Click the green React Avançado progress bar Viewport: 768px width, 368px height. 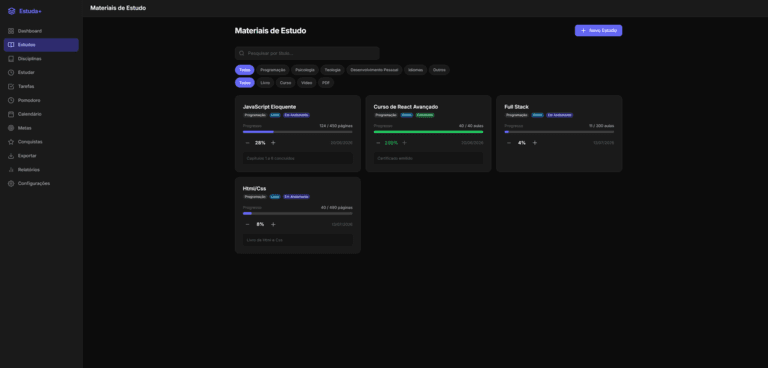428,132
